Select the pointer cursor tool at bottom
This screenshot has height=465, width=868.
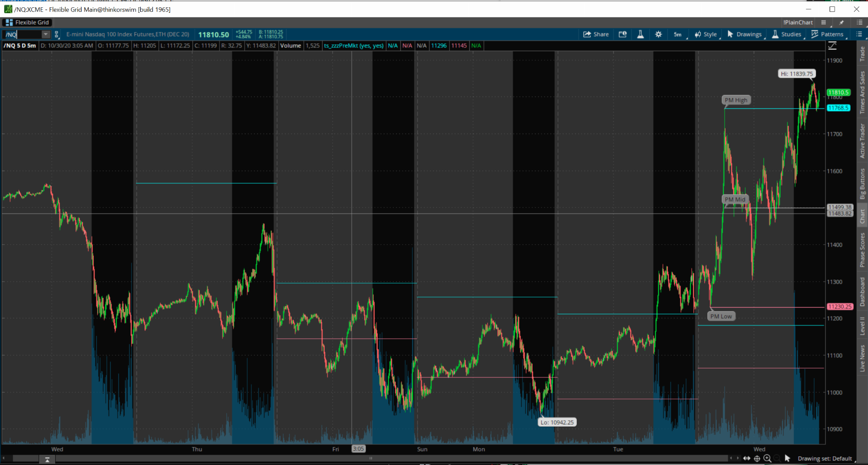click(787, 458)
